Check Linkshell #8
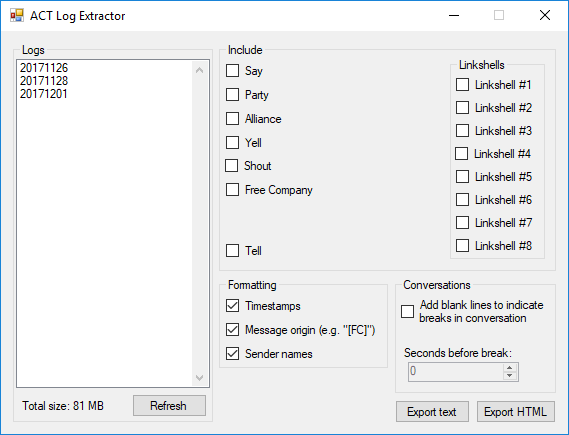Image resolution: width=569 pixels, height=435 pixels. [462, 246]
